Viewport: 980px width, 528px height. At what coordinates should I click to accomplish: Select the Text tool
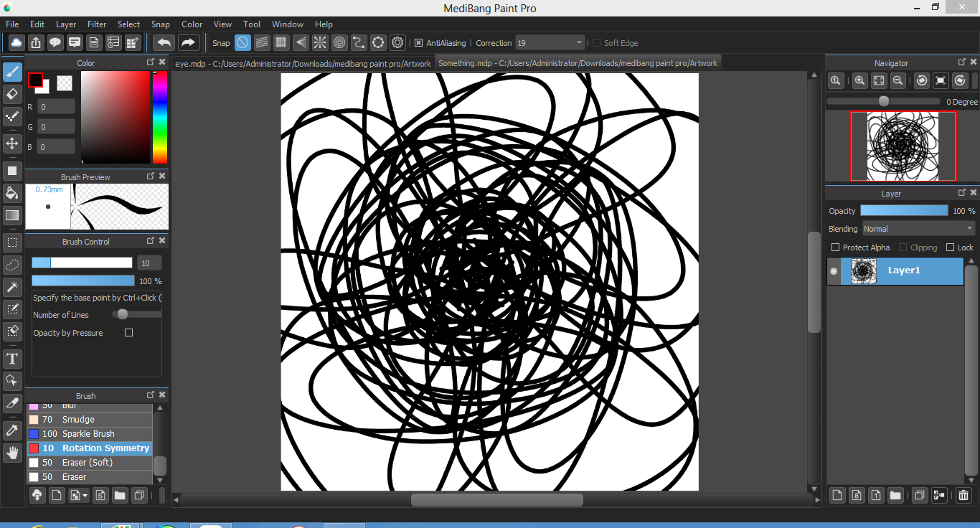pos(12,359)
